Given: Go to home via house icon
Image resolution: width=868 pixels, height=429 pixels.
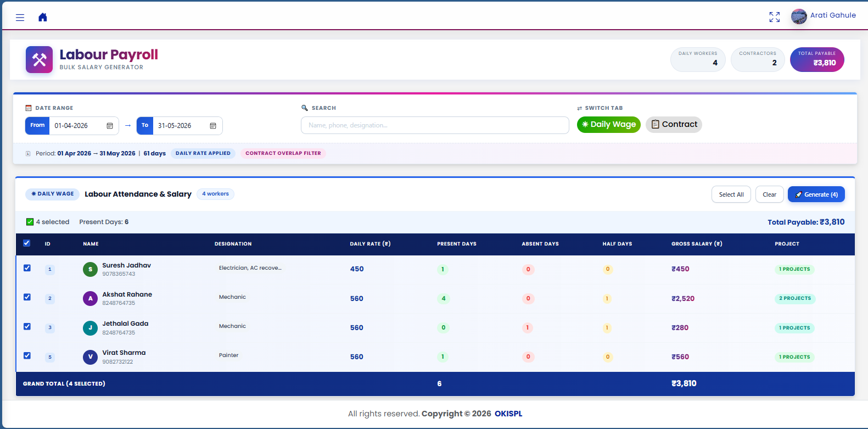Looking at the screenshot, I should 43,17.
